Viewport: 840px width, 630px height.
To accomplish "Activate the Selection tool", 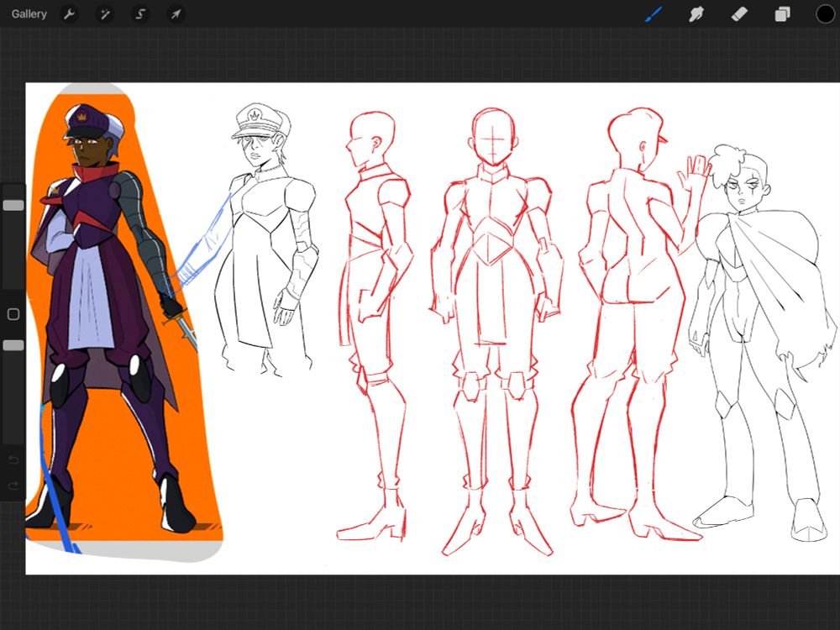I will pyautogui.click(x=140, y=14).
